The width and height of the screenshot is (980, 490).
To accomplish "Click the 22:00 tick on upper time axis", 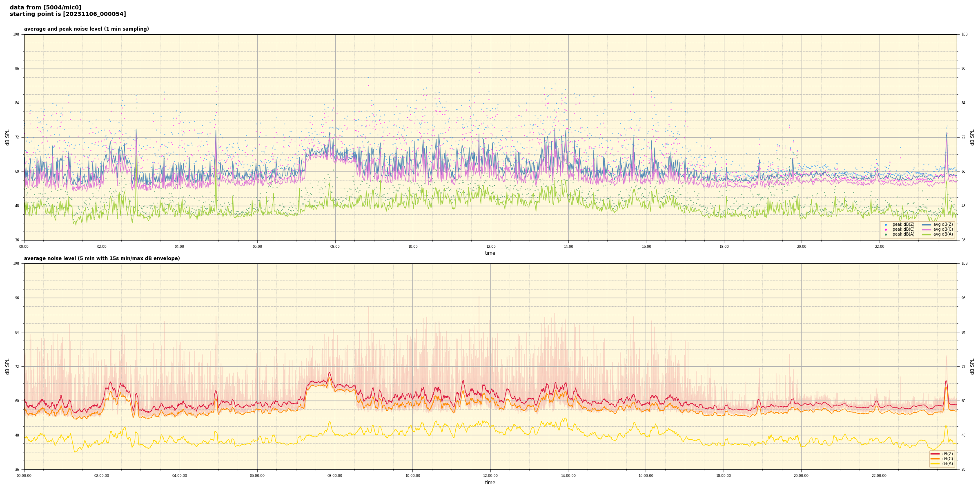I will tap(879, 247).
